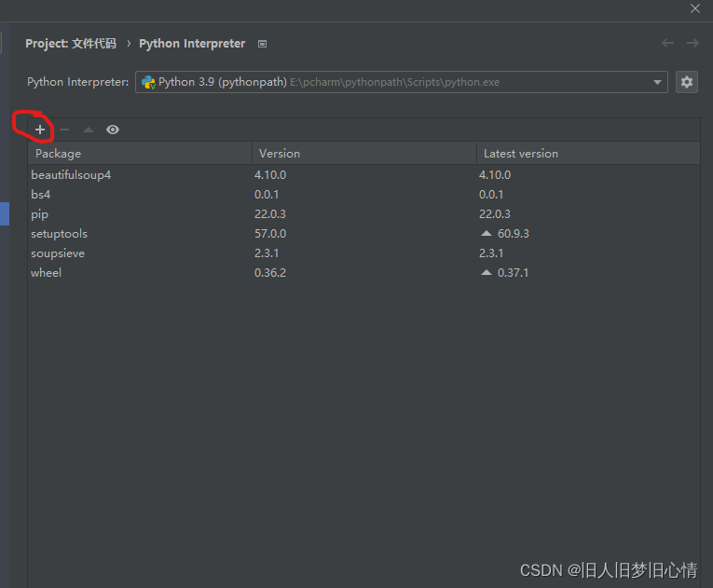Click the Python Interpreter breadcrumb title
This screenshot has width=713, height=588.
(192, 44)
